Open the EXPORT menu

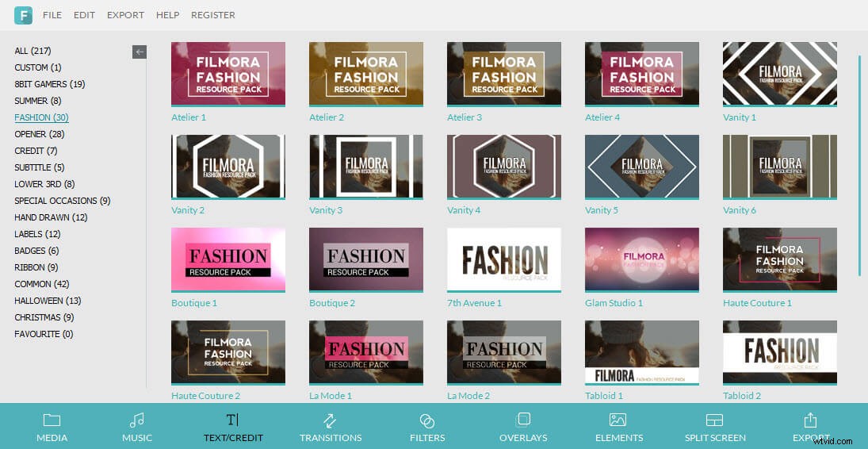point(126,15)
